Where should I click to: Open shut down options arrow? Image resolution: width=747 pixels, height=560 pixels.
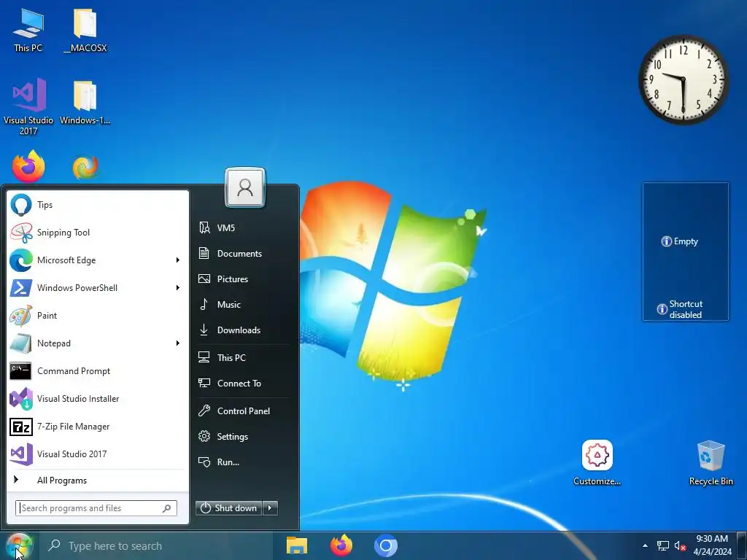[x=270, y=508]
